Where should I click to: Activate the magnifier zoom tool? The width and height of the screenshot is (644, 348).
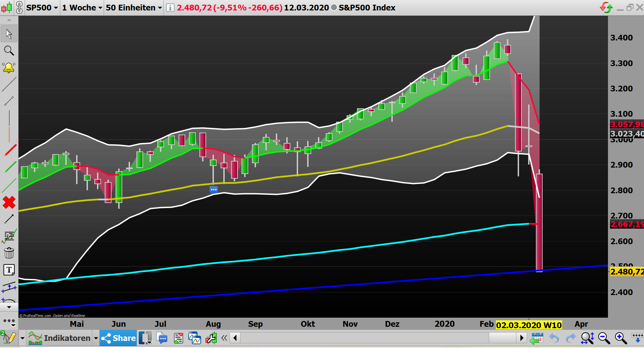click(9, 51)
